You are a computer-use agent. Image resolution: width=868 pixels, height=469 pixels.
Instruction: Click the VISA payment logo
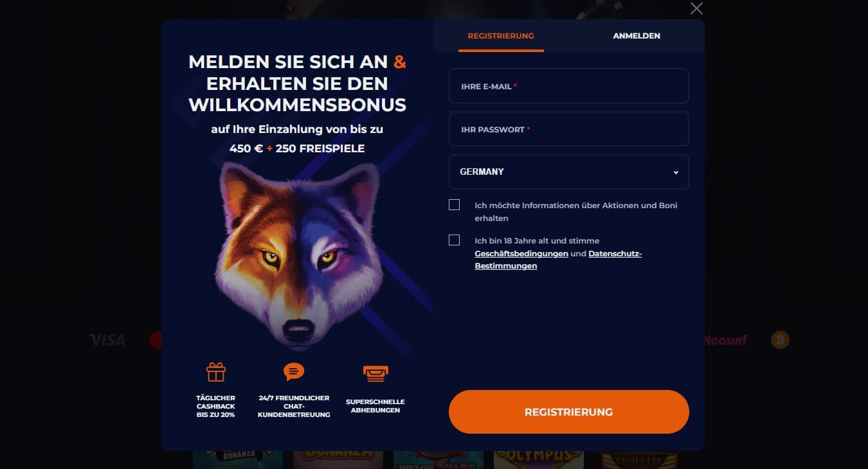tap(107, 340)
